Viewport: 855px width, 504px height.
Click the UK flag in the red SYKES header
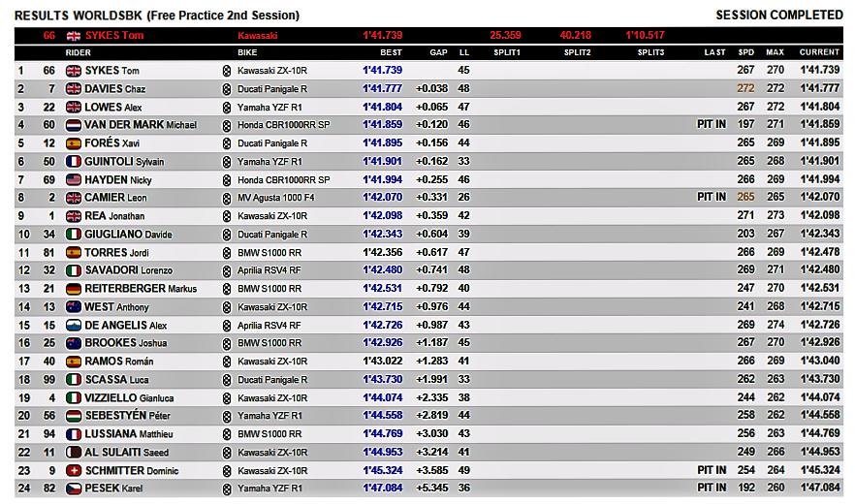(73, 36)
